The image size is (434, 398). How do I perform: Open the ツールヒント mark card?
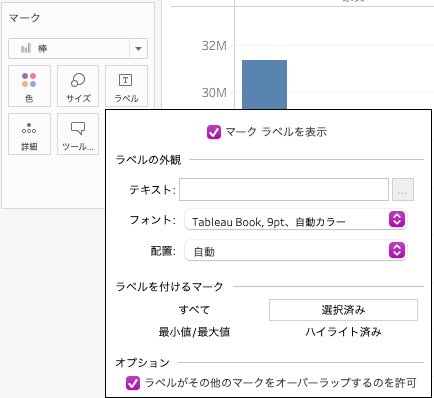pyautogui.click(x=78, y=134)
